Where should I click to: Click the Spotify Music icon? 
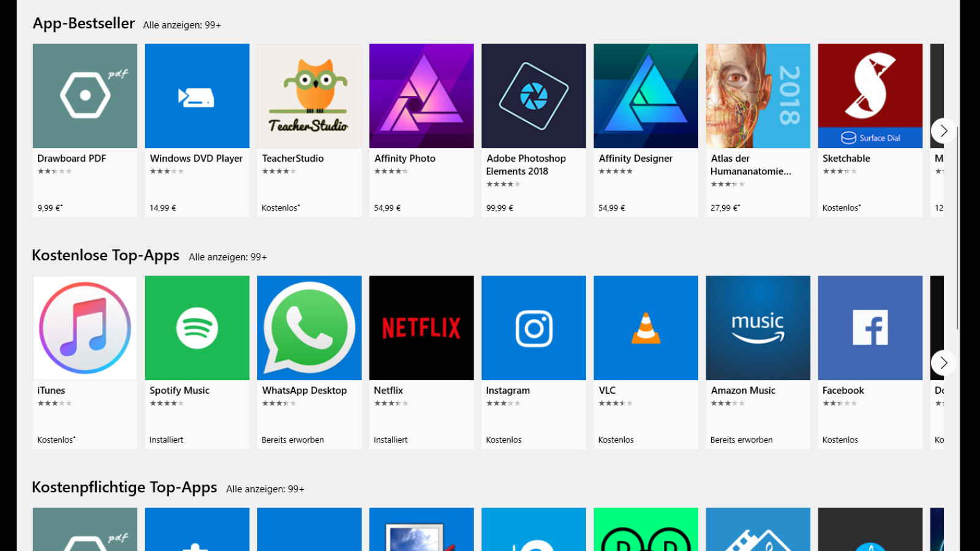coord(197,328)
